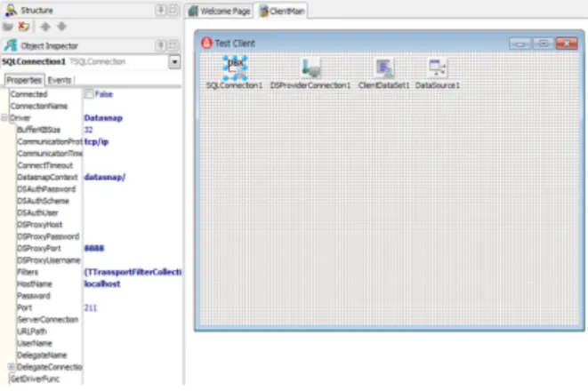Minimize the Test Client form

pos(520,44)
